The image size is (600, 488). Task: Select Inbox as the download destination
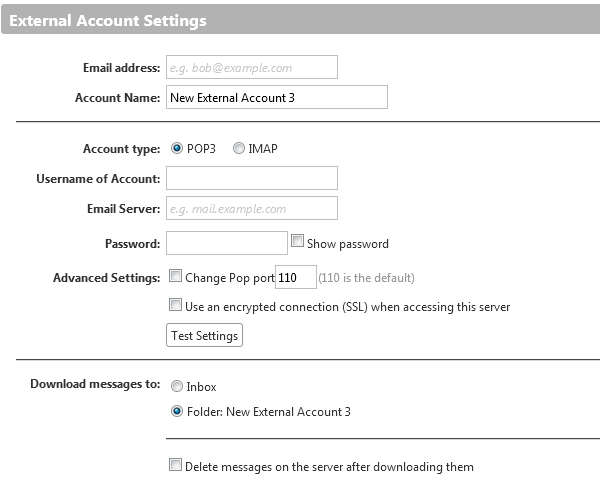pos(177,386)
